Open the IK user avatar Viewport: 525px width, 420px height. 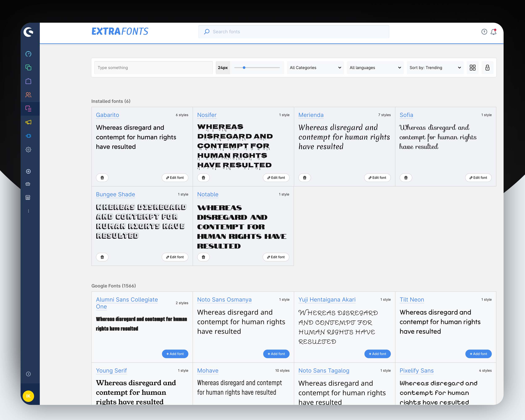click(x=28, y=396)
